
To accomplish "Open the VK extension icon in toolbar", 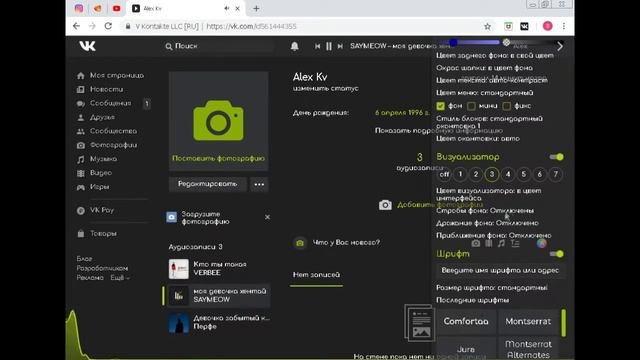I will point(524,27).
